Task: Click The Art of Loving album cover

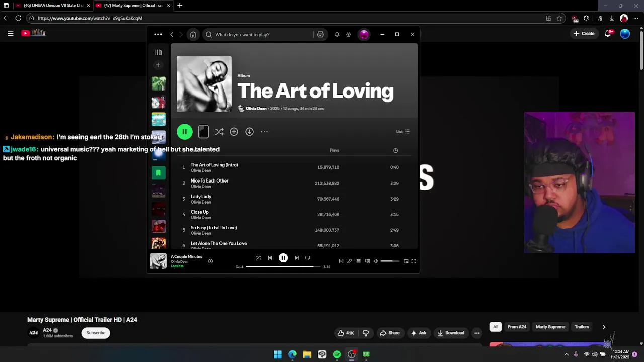Action: coord(204,84)
